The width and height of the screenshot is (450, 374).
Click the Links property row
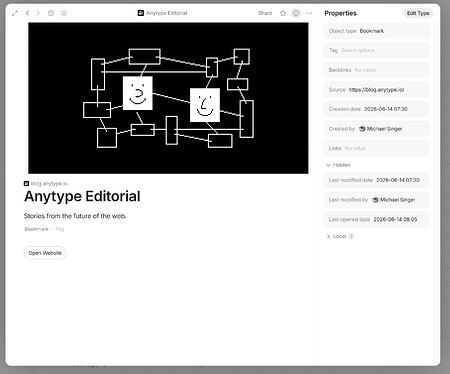coord(376,148)
